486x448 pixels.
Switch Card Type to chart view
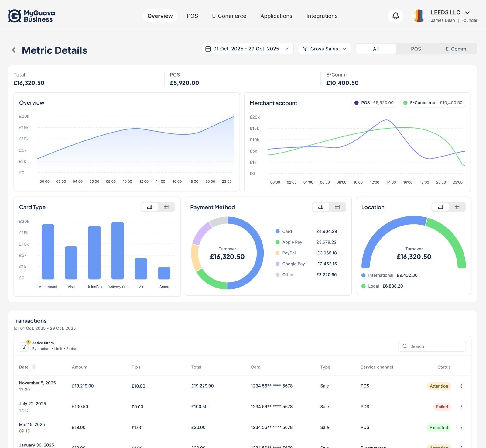point(149,207)
